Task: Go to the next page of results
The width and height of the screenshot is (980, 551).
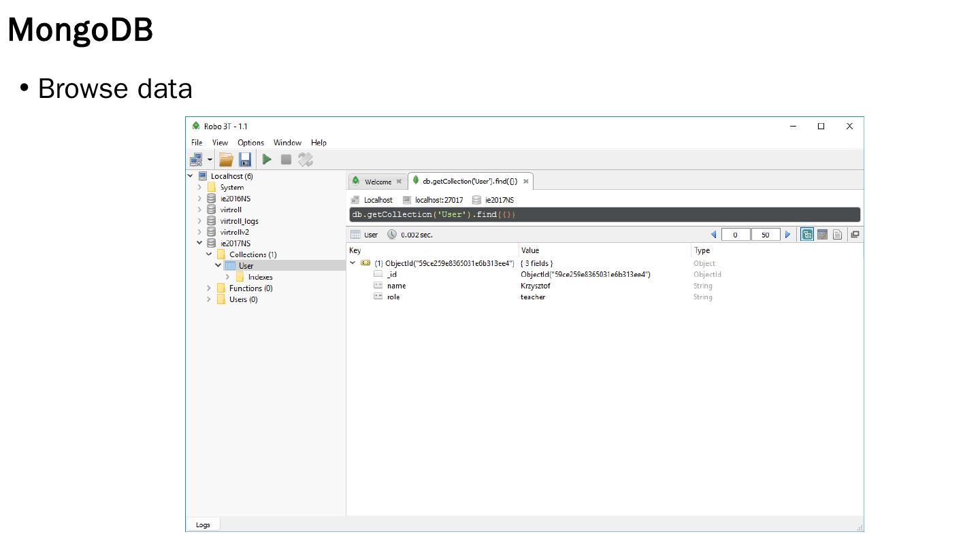Action: 787,235
